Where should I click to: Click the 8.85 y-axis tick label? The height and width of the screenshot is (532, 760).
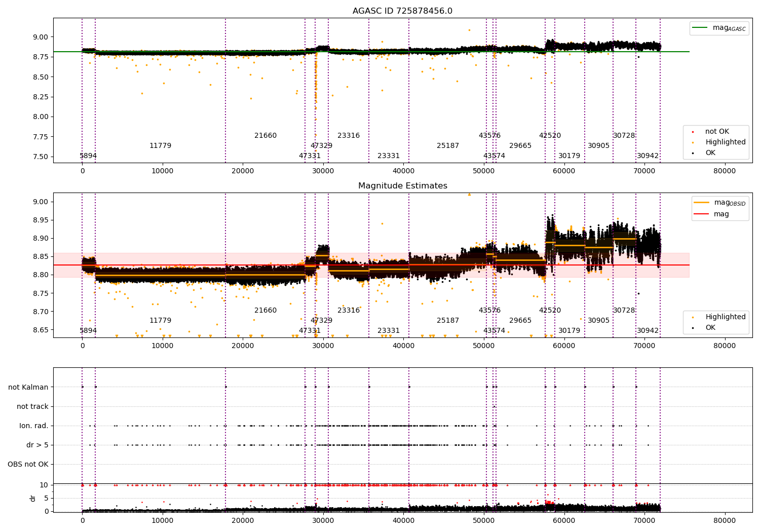pos(41,257)
